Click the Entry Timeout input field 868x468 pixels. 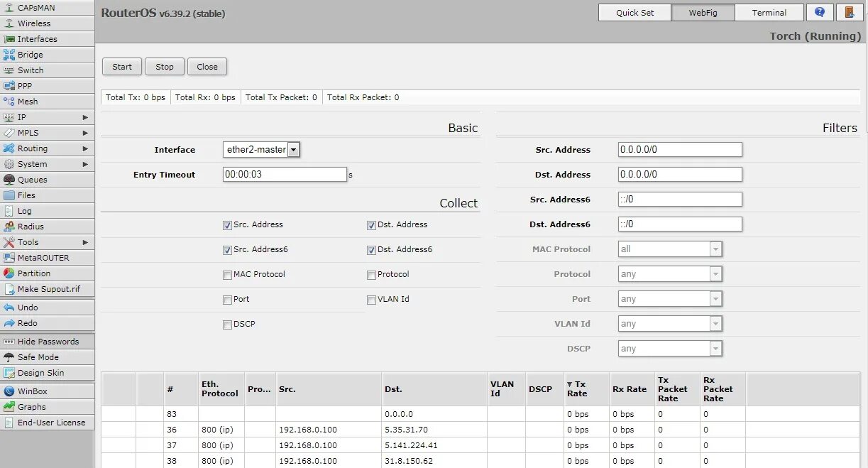click(285, 174)
